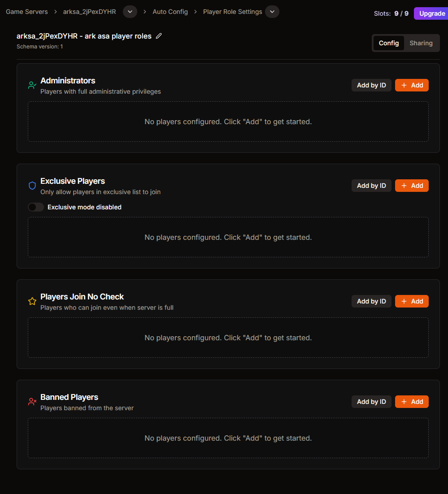Add a player to Administrators with plus button
448x494 pixels.
click(x=412, y=85)
